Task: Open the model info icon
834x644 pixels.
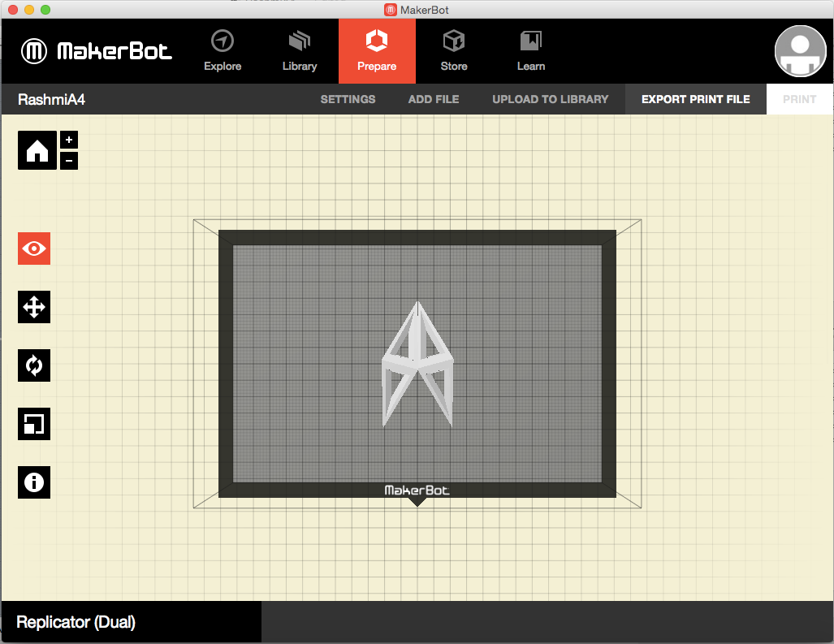Action: pyautogui.click(x=34, y=482)
